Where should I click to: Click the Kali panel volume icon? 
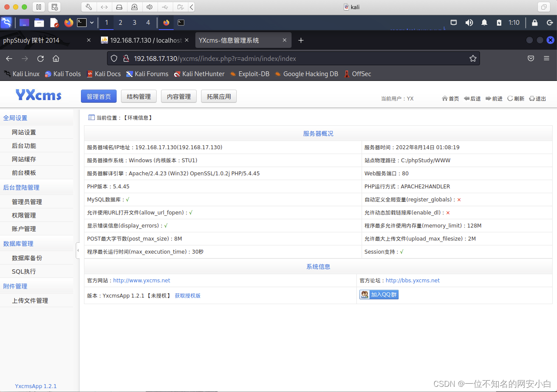click(469, 23)
